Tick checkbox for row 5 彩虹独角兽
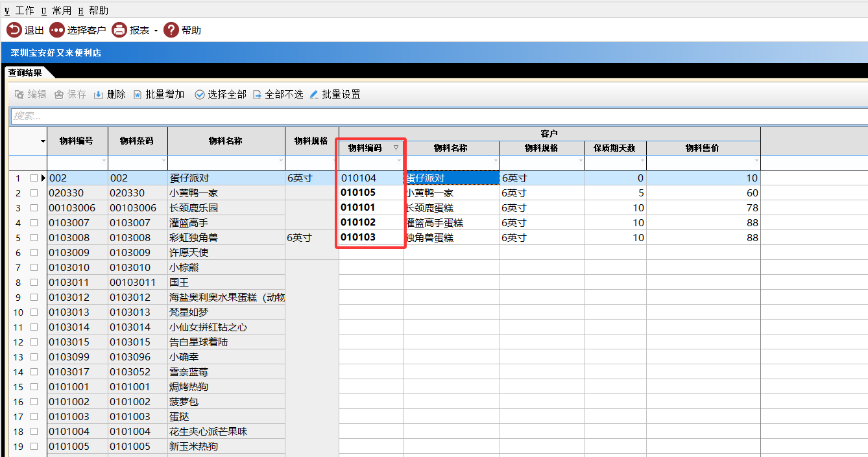 click(34, 238)
